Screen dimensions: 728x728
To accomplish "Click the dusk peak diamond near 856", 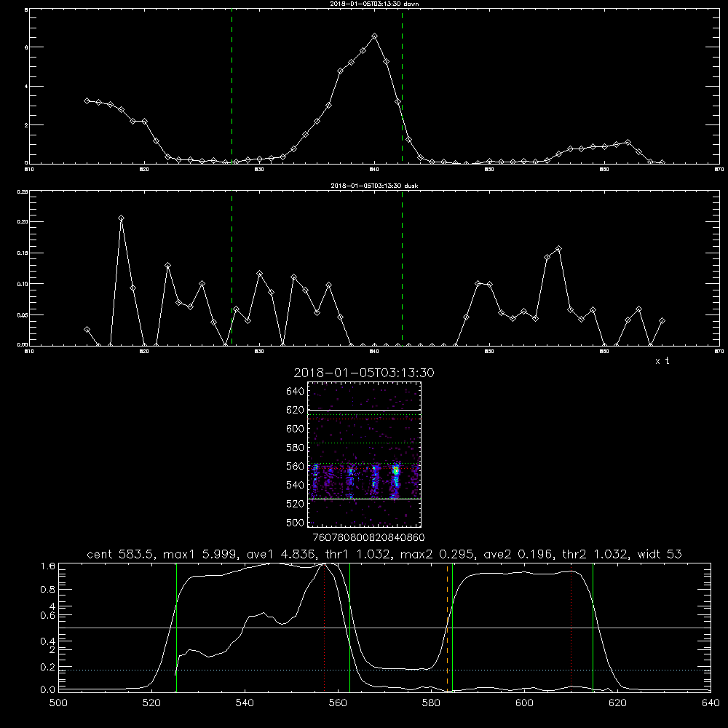I will tap(558, 249).
